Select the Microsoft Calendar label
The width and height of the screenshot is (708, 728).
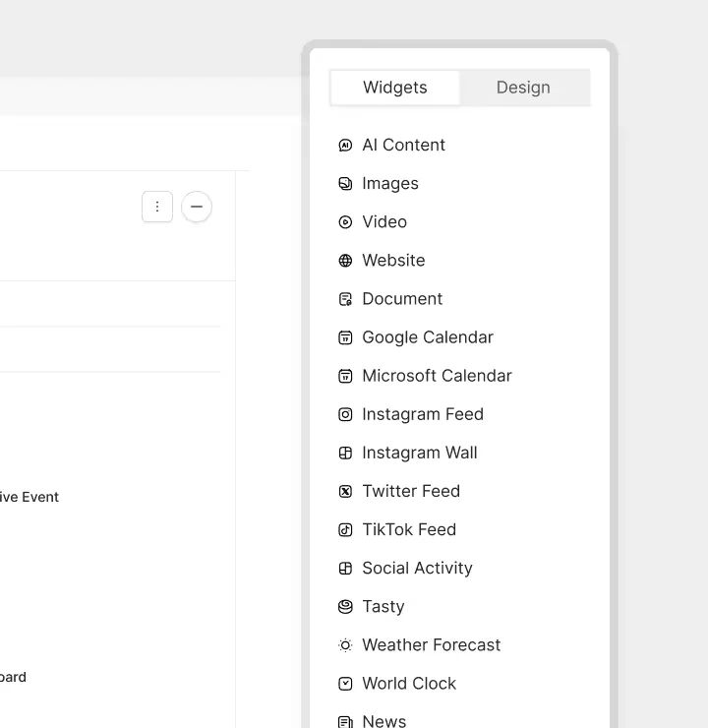[437, 376]
